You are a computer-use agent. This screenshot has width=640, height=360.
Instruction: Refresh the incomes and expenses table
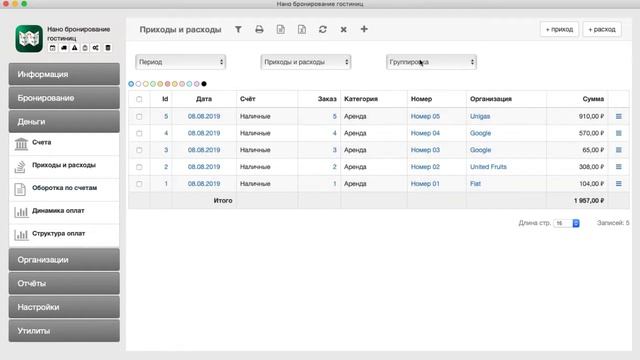pyautogui.click(x=322, y=29)
